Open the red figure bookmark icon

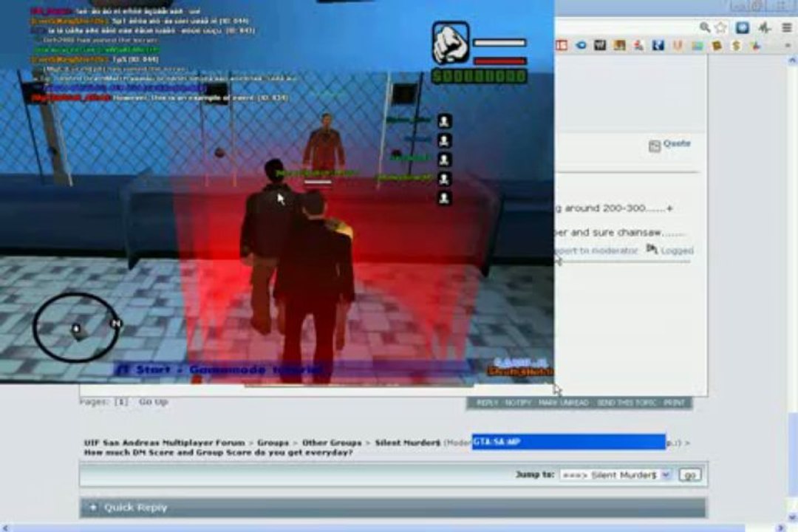[x=638, y=45]
